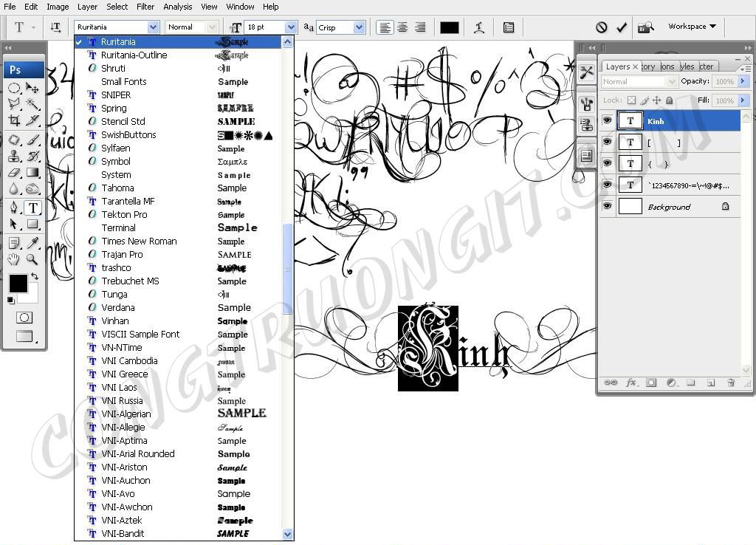Commit current edits with the checkmark
Viewport: 756px width, 545px height.
pyautogui.click(x=622, y=27)
